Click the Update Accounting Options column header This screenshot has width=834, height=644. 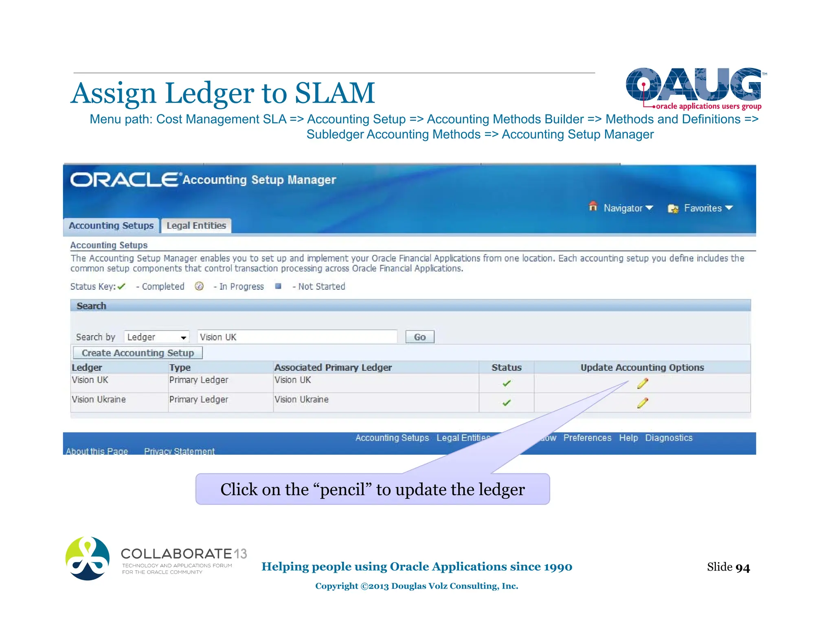tap(642, 368)
